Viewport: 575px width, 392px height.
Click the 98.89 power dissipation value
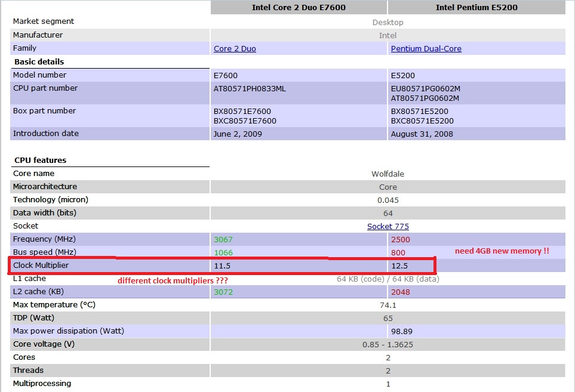point(402,332)
